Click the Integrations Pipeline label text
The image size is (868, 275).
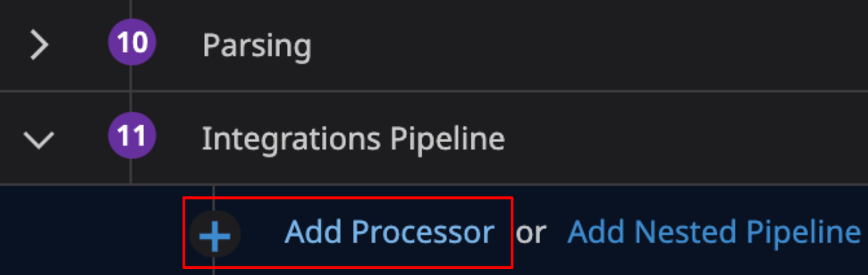click(x=354, y=137)
